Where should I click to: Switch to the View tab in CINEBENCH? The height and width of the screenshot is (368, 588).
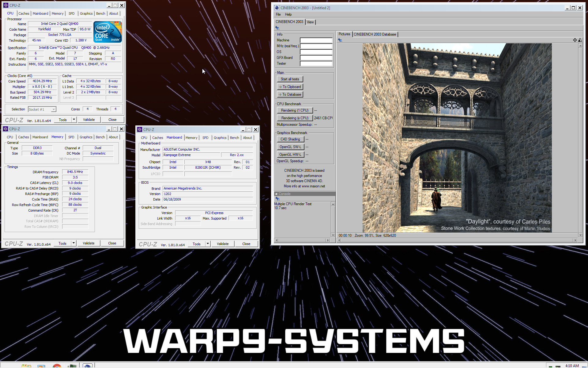click(310, 22)
